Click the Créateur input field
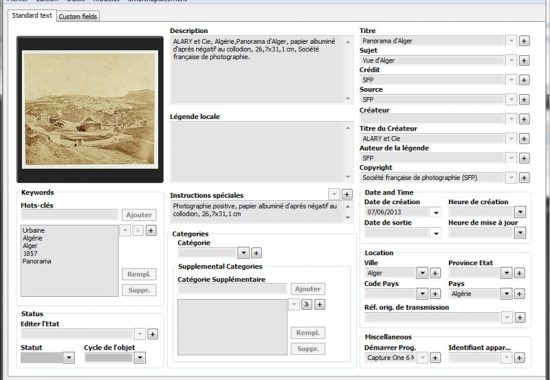Viewport: 550px width, 380px height. [x=432, y=119]
